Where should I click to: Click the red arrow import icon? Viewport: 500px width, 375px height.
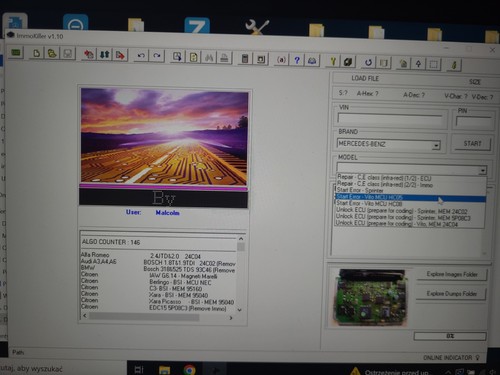89,54
